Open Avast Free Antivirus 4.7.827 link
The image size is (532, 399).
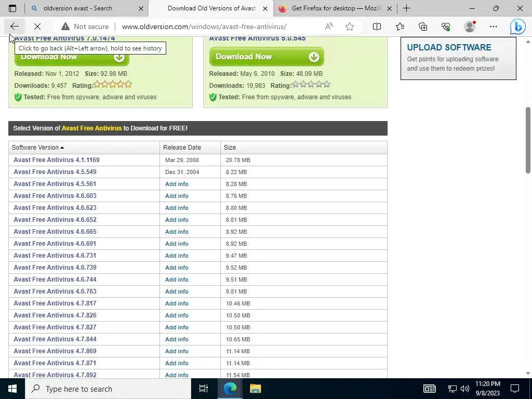coord(55,327)
